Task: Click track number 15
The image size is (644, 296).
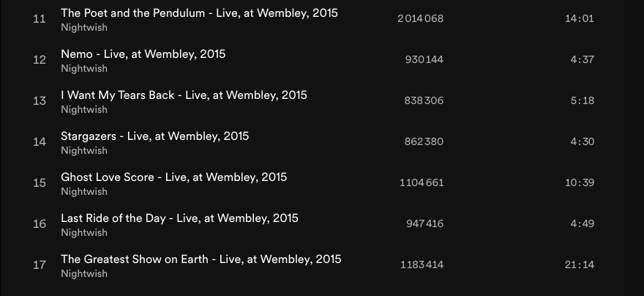Action: point(40,183)
